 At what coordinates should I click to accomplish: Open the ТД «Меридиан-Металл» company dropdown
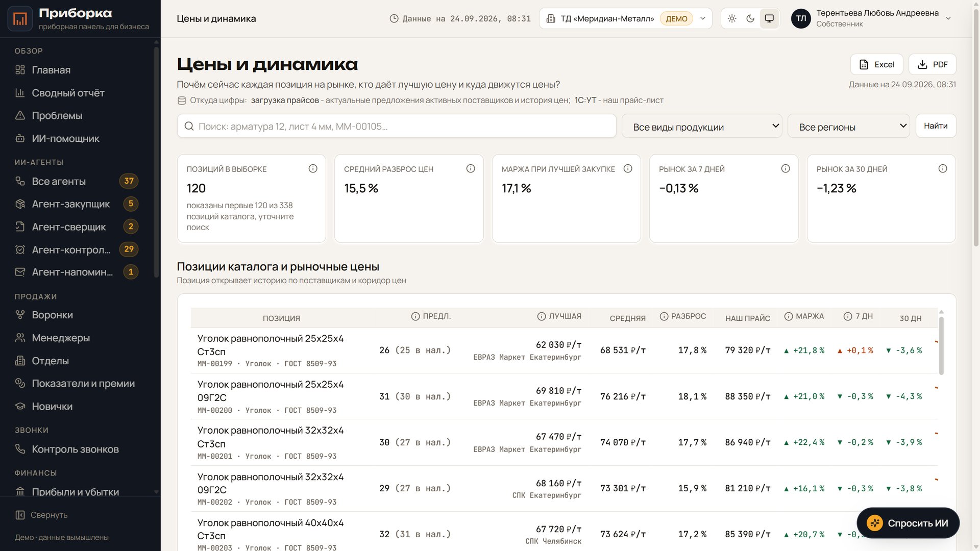(625, 18)
